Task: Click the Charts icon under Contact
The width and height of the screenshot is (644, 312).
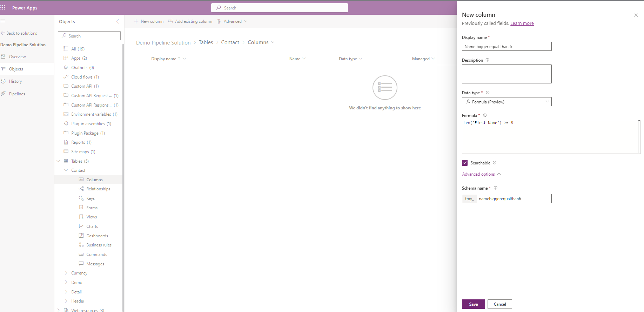Action: pos(81,226)
